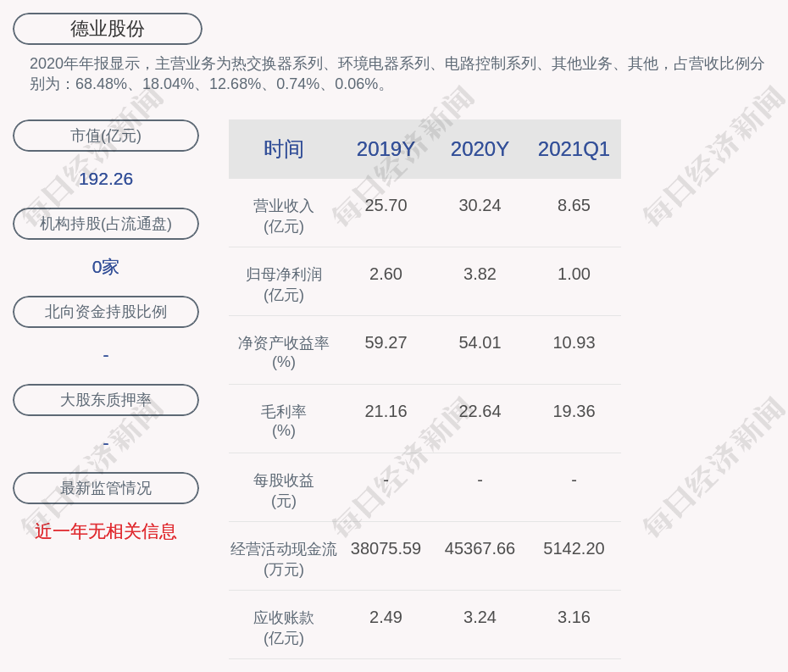Select the 2019Y column header

[x=386, y=149]
